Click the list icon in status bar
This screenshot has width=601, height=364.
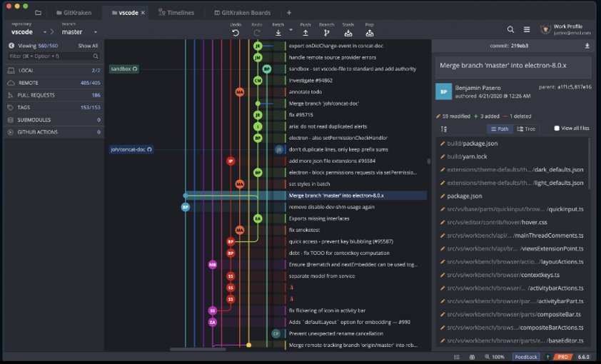click(457, 357)
